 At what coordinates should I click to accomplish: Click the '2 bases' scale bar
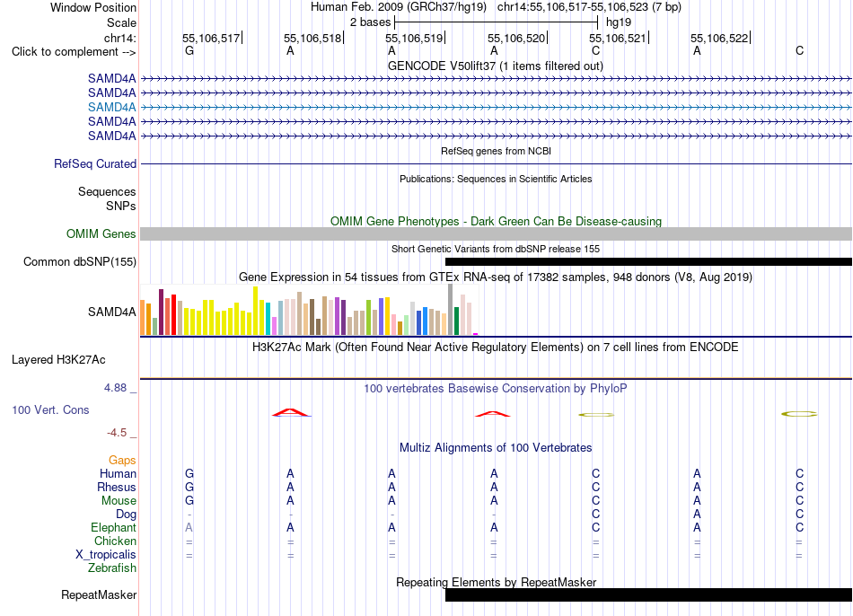pos(497,22)
